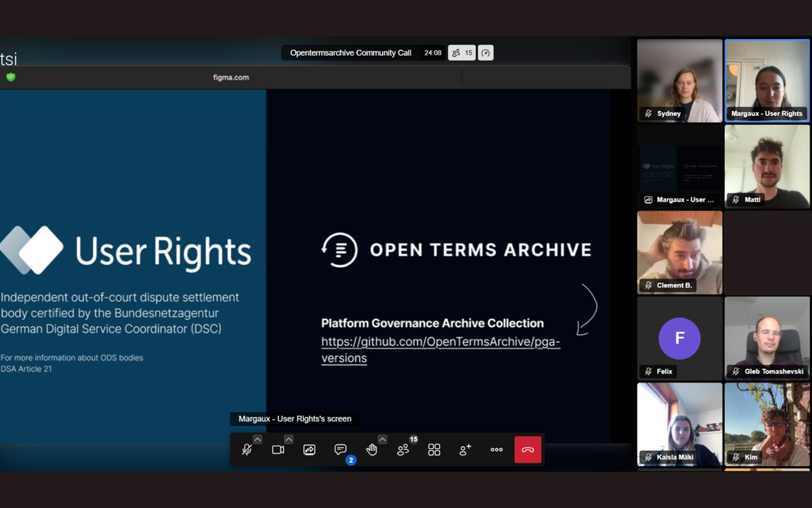Open the participants panel in toolbar
The width and height of the screenshot is (812, 508).
pos(403,449)
